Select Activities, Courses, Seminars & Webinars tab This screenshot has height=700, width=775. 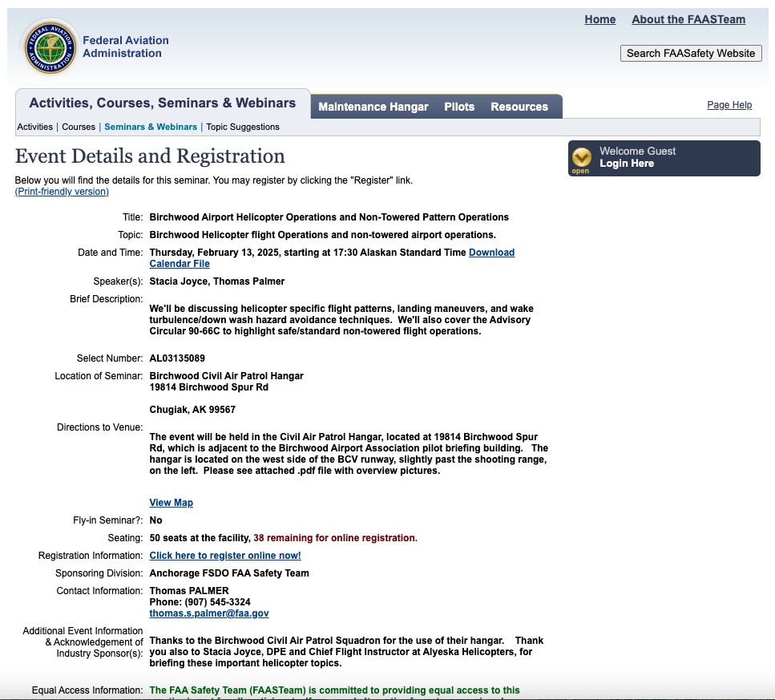click(x=163, y=103)
